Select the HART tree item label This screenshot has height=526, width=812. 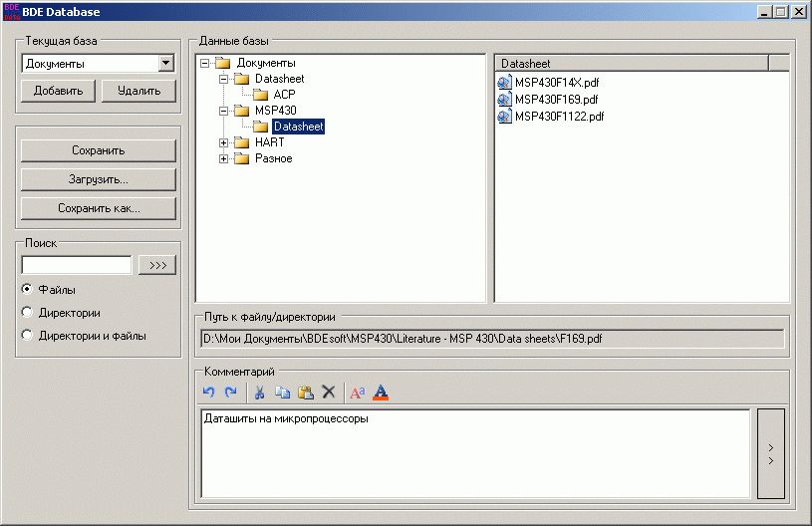click(269, 142)
